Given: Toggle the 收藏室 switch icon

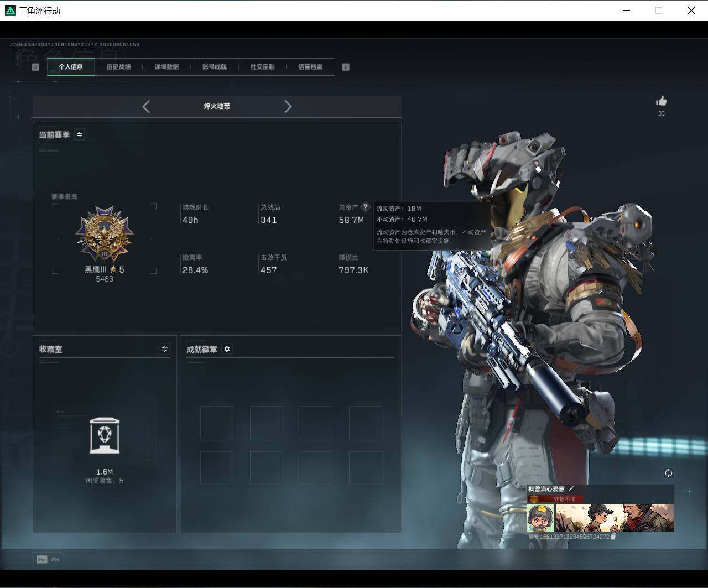Looking at the screenshot, I should [x=164, y=349].
